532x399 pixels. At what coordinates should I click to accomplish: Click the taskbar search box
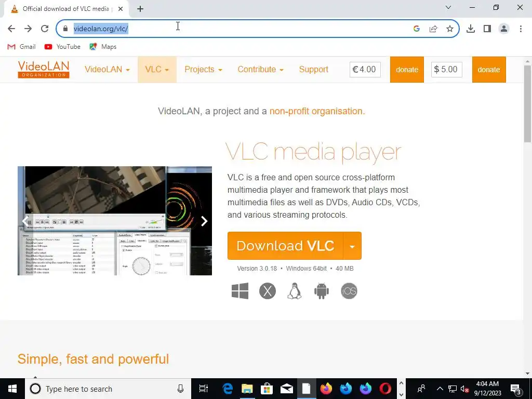108,389
